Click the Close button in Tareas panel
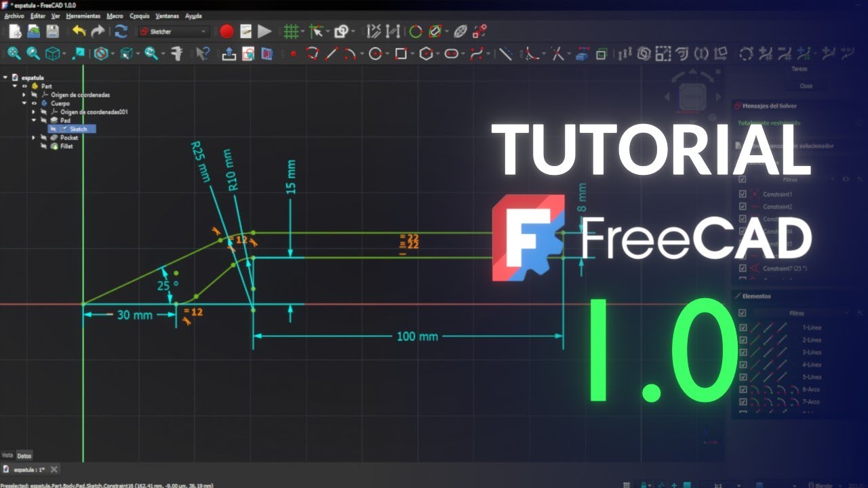 coord(806,86)
